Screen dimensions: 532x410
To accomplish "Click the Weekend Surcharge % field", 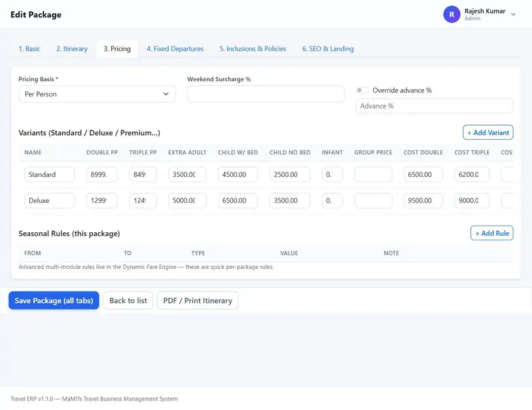I will (x=265, y=94).
